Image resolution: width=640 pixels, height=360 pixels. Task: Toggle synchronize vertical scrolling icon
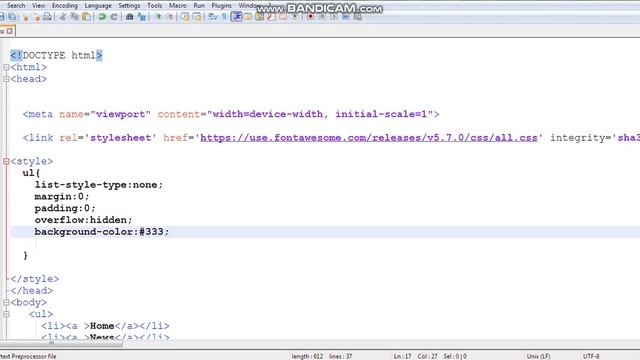tap(185, 17)
